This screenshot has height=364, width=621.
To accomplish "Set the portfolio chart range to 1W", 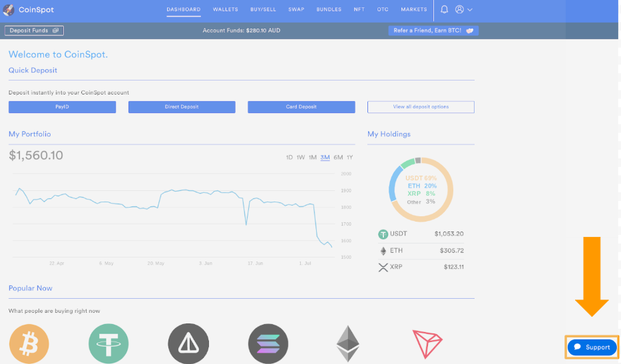I will (301, 158).
